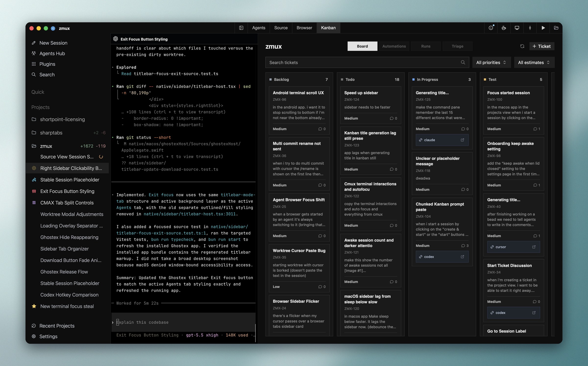The height and width of the screenshot is (366, 588).
Task: Click the comment icon on Android terminal scroll UX card
Action: [320, 129]
